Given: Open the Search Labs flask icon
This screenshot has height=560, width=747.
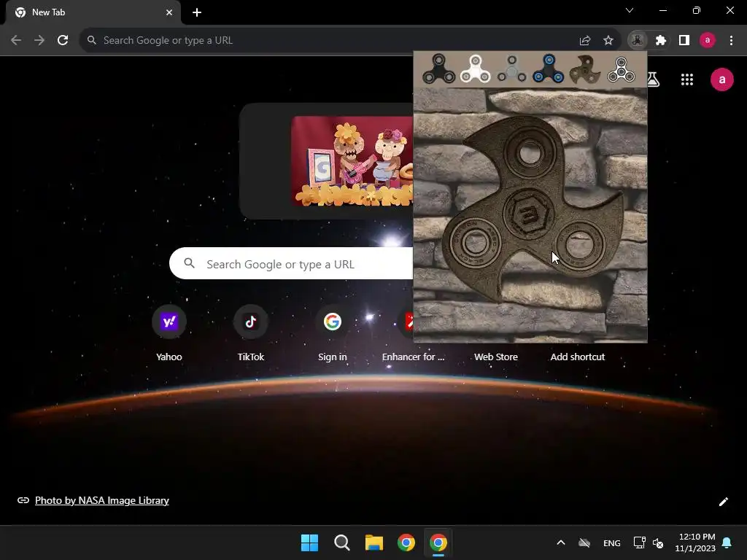Looking at the screenshot, I should (x=653, y=79).
